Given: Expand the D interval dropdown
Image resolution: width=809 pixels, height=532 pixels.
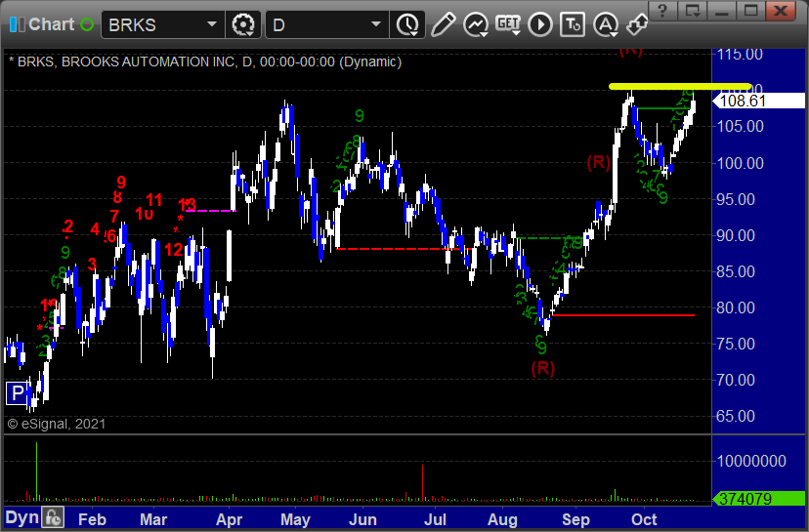Looking at the screenshot, I should click(376, 24).
